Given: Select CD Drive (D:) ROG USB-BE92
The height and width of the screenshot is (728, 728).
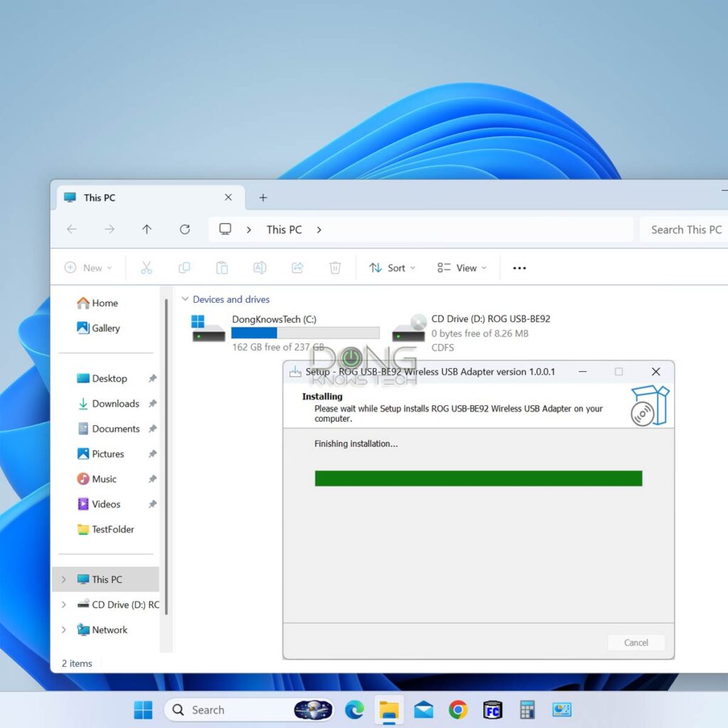Looking at the screenshot, I should [471, 333].
